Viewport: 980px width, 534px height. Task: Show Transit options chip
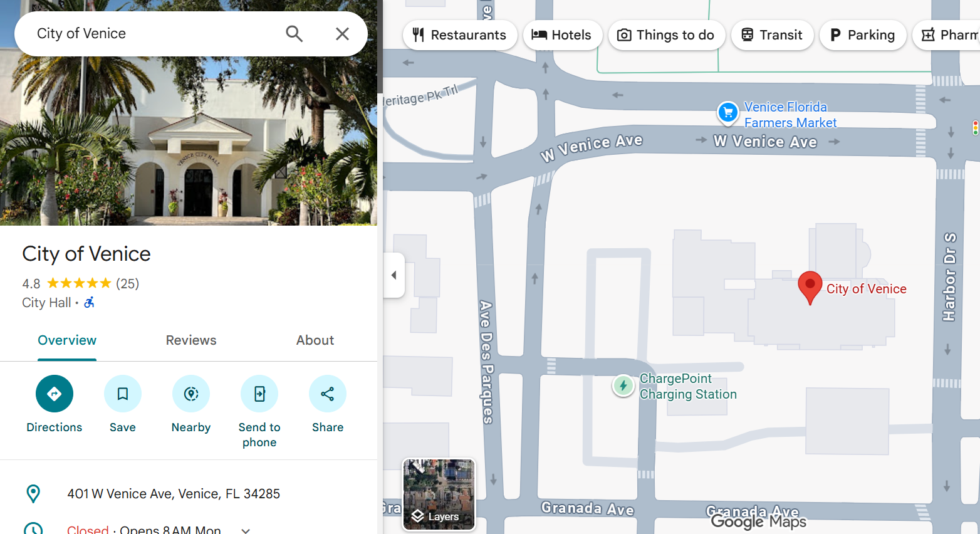tap(773, 35)
